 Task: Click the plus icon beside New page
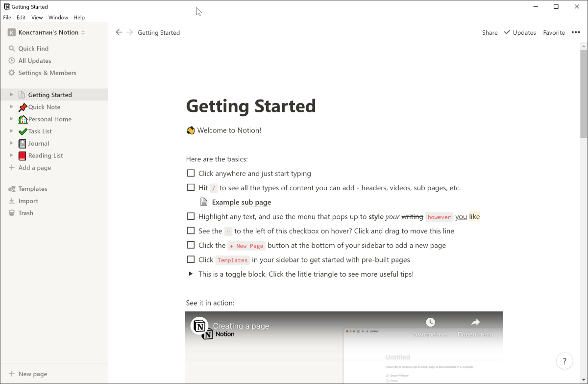tap(12, 374)
